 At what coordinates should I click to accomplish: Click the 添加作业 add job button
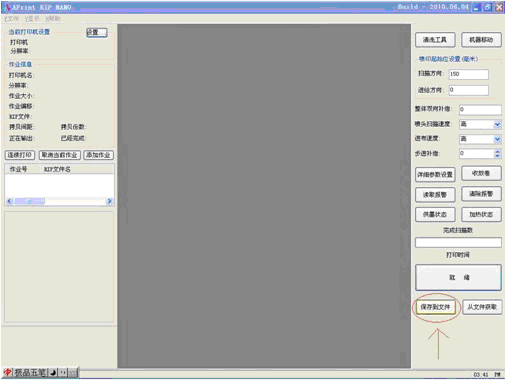(x=98, y=155)
